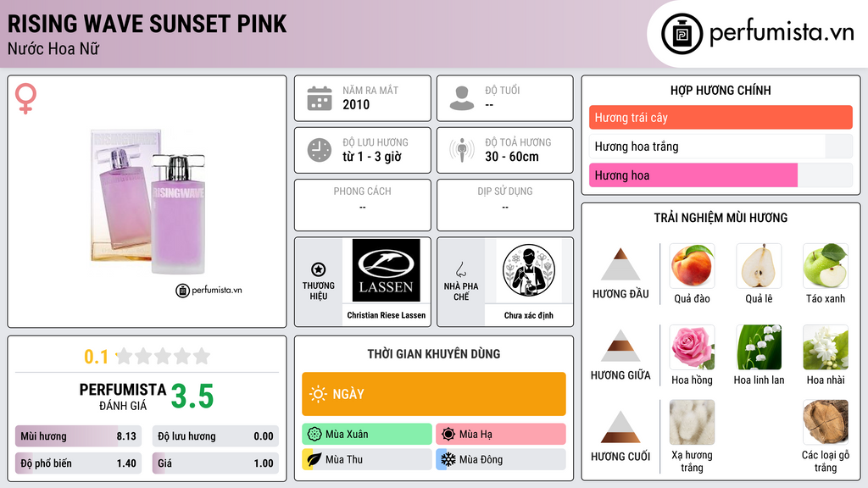Click the TRẢI NGHIỆM MÙI HƯƠNG heading
The height and width of the screenshot is (488, 868).
point(721,218)
